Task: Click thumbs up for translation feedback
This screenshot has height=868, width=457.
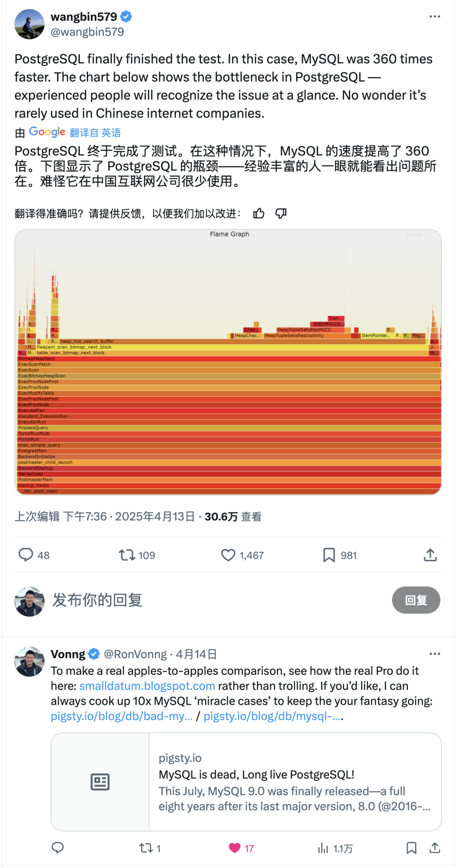Action: coord(259,214)
